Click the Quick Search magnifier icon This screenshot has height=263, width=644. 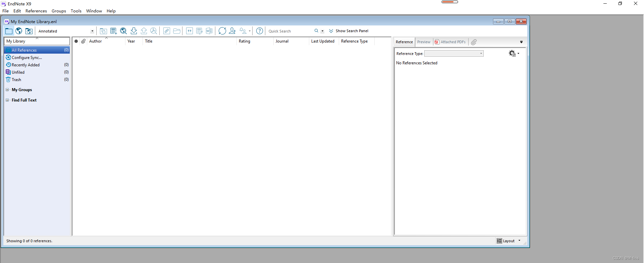(316, 31)
